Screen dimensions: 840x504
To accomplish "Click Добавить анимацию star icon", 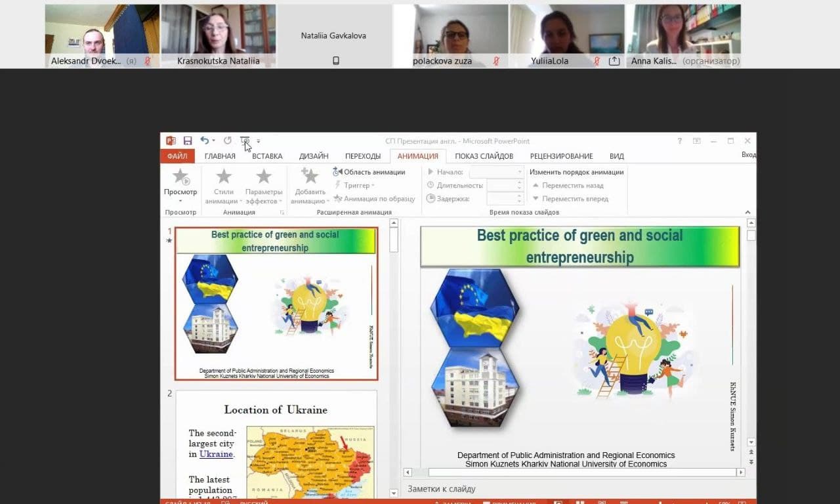I will [310, 177].
